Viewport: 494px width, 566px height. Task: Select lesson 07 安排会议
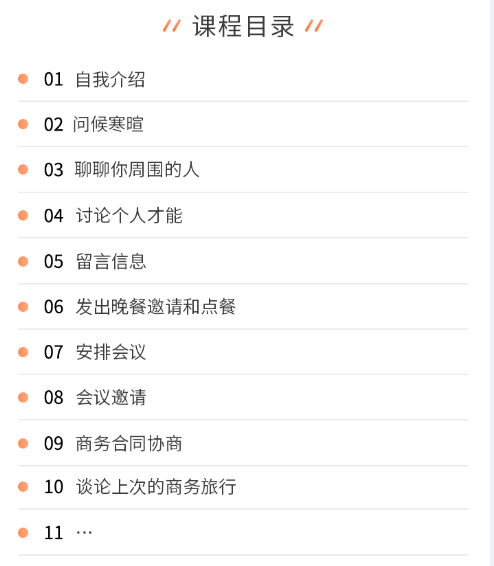click(x=243, y=352)
